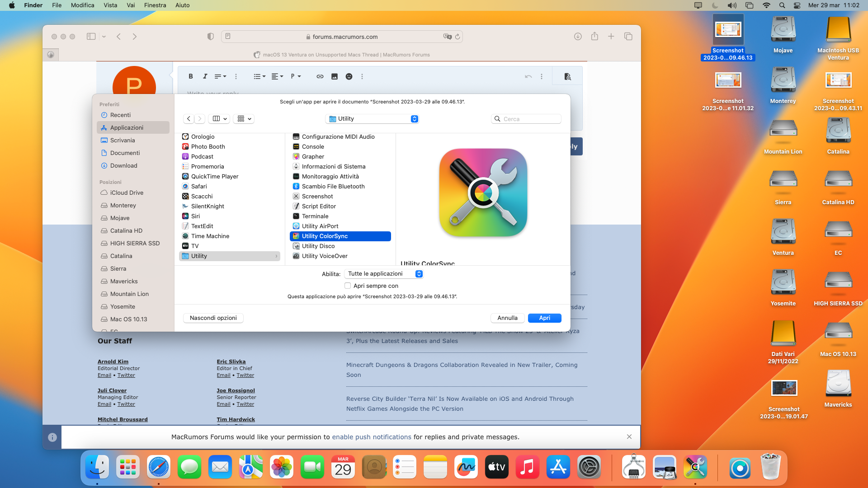
Task: Open the emoji smiley picker icon
Action: pyautogui.click(x=349, y=76)
